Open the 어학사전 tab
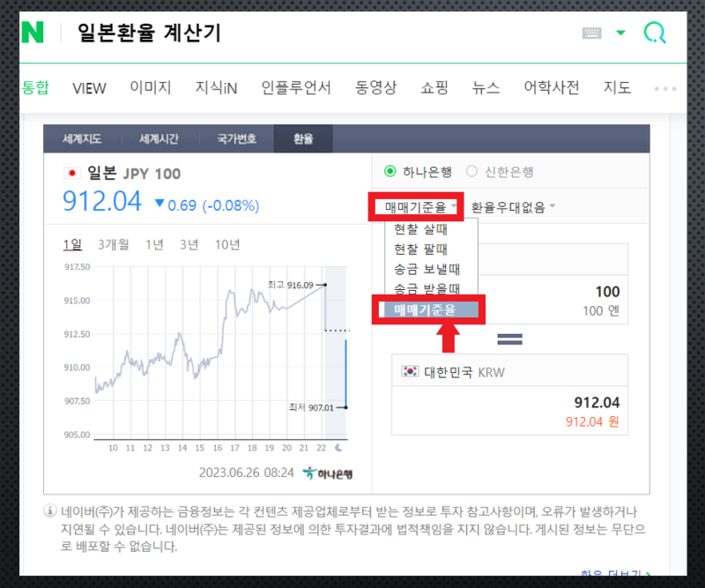The width and height of the screenshot is (705, 588). pos(552,87)
